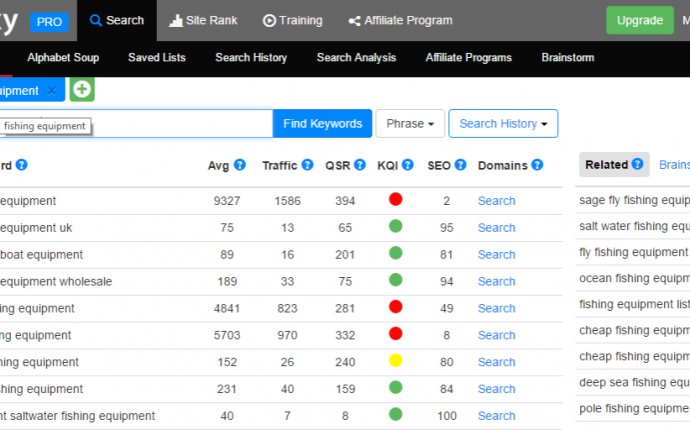Image resolution: width=690 pixels, height=430 pixels.
Task: Click the Avg value 9327
Action: pos(227,201)
